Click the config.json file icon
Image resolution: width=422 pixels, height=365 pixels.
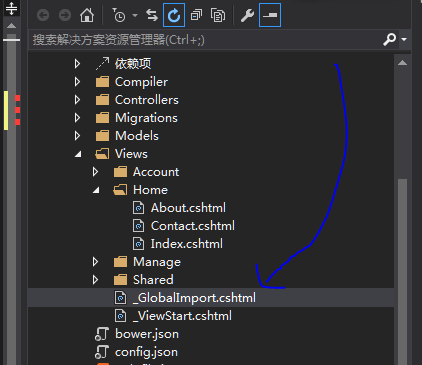pyautogui.click(x=102, y=352)
